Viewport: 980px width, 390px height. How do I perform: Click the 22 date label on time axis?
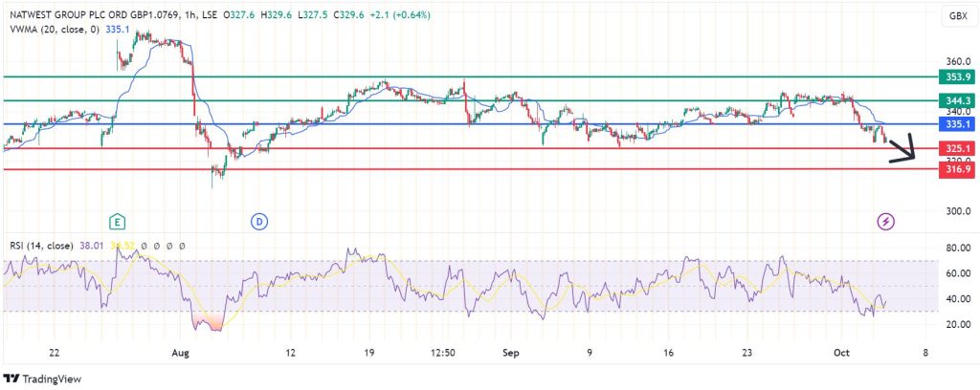(x=55, y=353)
